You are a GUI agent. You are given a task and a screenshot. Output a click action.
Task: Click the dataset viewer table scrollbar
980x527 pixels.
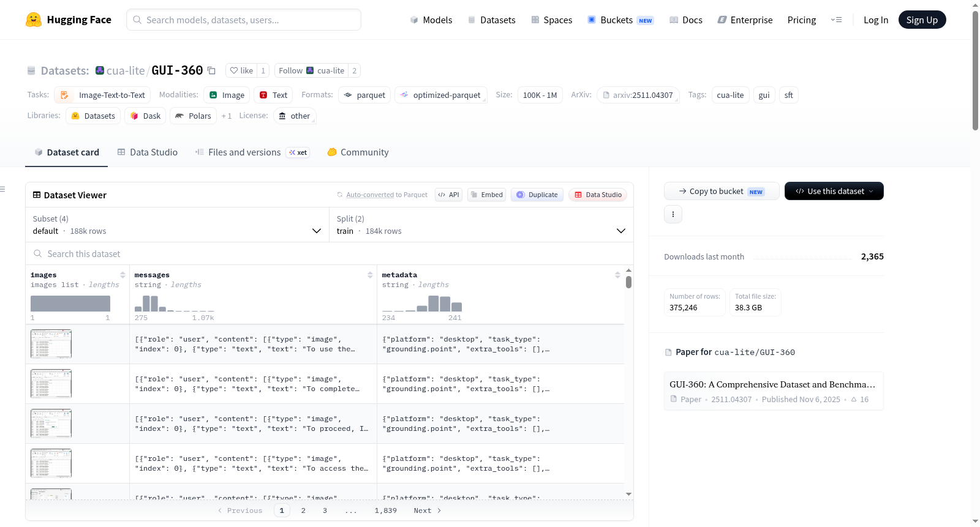[x=628, y=282]
